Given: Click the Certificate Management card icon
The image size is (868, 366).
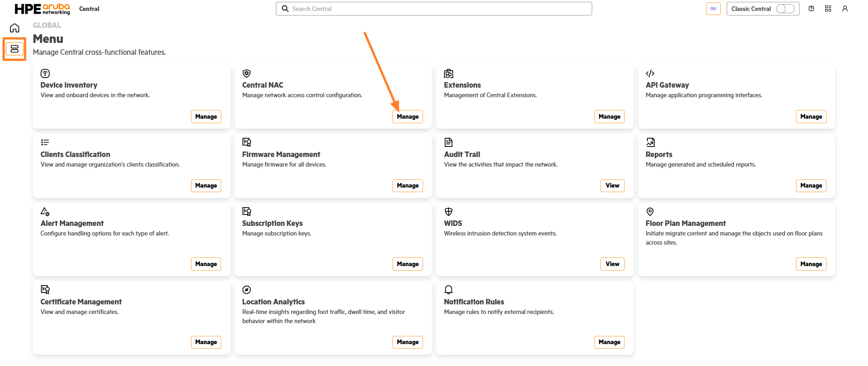Looking at the screenshot, I should (x=45, y=290).
